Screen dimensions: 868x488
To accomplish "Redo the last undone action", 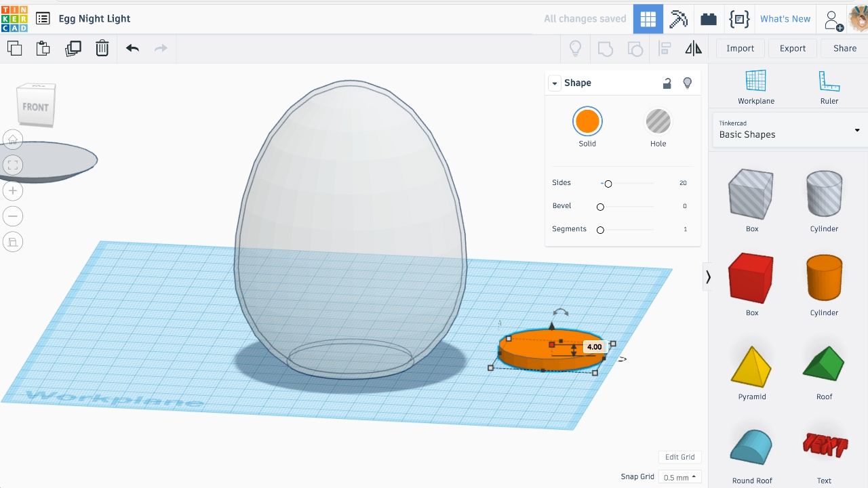I will pos(161,48).
